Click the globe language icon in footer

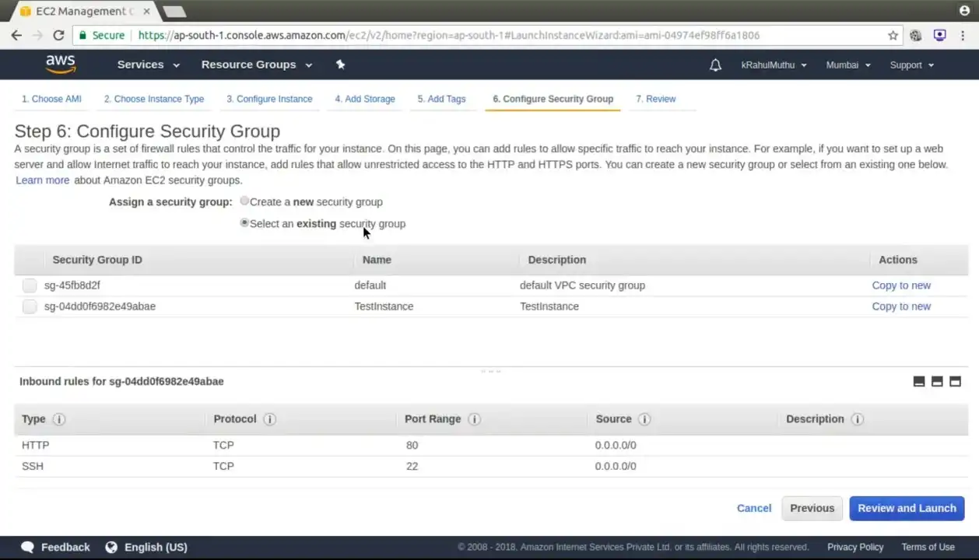111,547
